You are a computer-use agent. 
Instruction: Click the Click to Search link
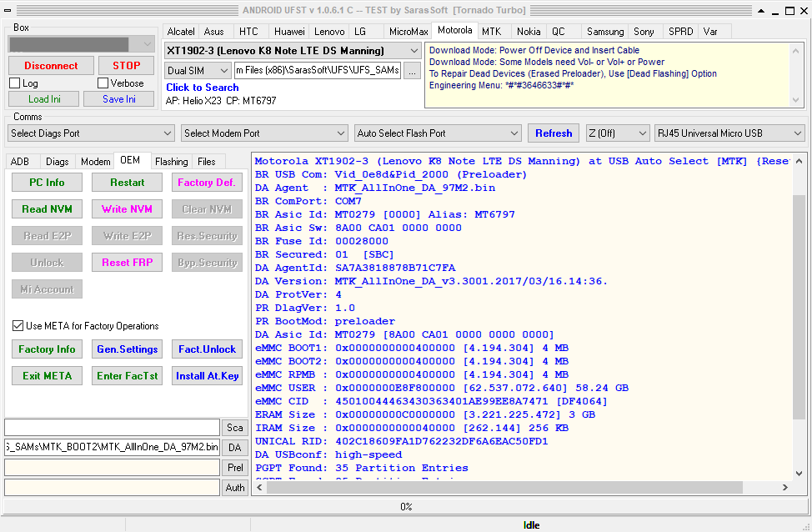coord(202,88)
